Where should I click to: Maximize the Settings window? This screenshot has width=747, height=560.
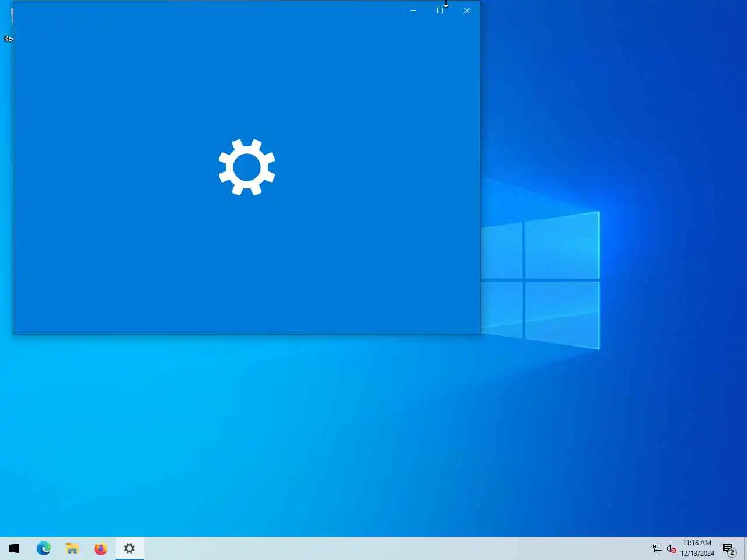440,10
